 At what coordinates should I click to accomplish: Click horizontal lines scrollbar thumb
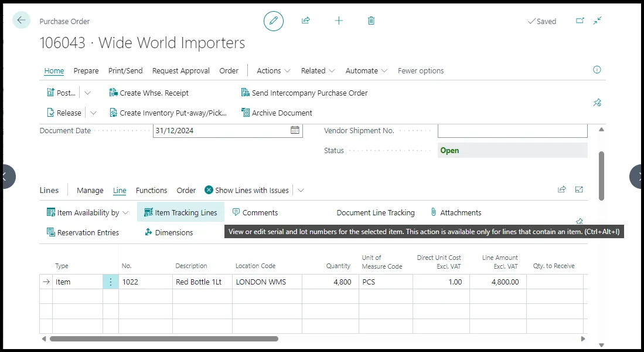coord(164,339)
